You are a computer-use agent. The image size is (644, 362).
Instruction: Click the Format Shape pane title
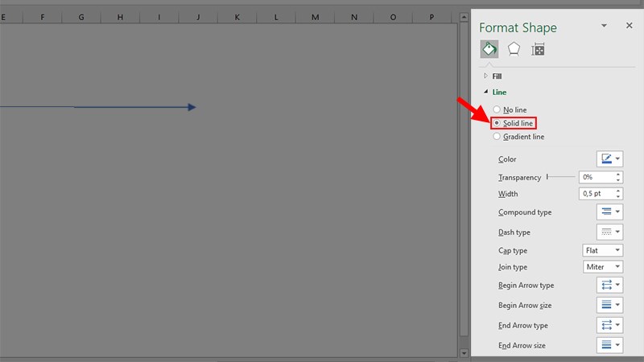pyautogui.click(x=518, y=27)
